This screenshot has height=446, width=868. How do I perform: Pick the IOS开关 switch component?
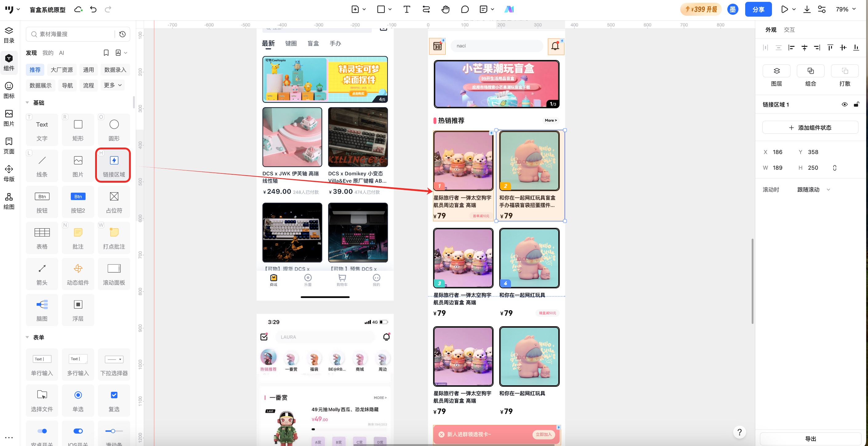(78, 434)
